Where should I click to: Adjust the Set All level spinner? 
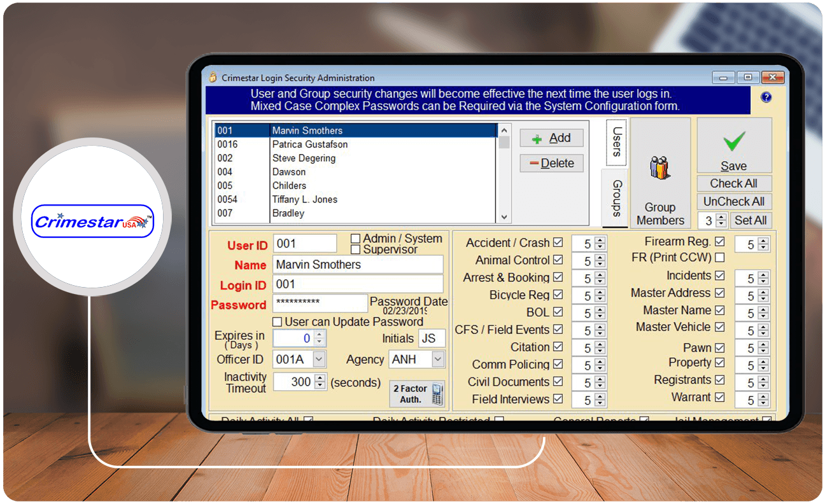point(721,221)
